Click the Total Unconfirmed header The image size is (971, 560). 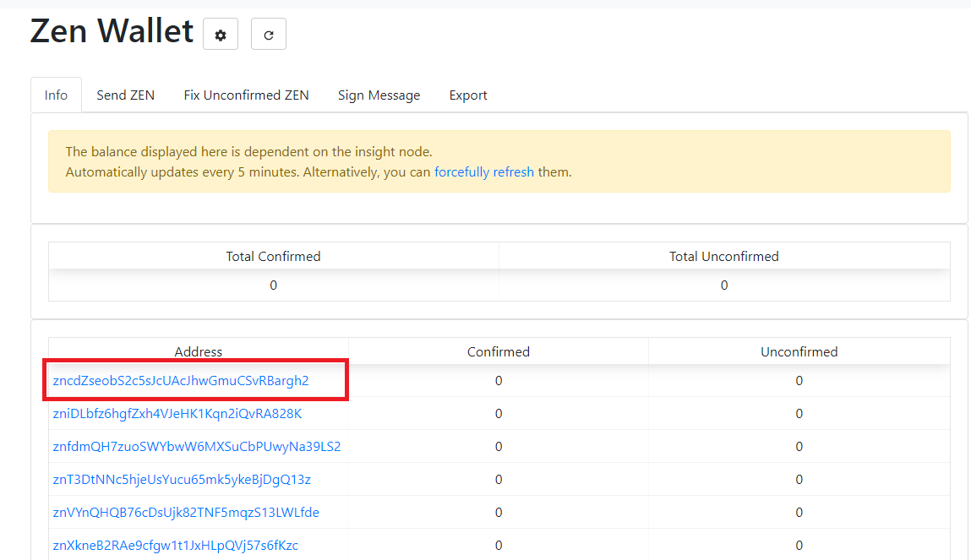[x=724, y=256]
